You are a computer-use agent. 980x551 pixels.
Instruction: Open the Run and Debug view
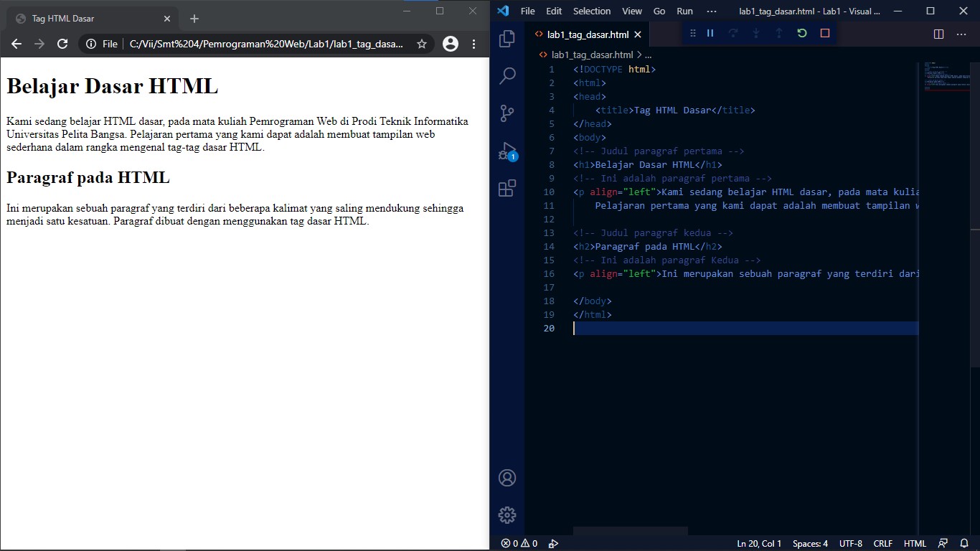pos(507,151)
